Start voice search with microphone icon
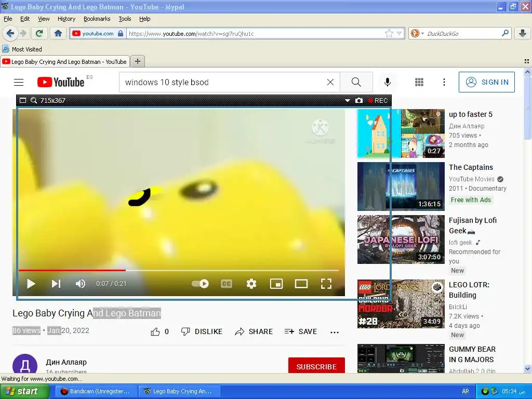 coord(387,82)
